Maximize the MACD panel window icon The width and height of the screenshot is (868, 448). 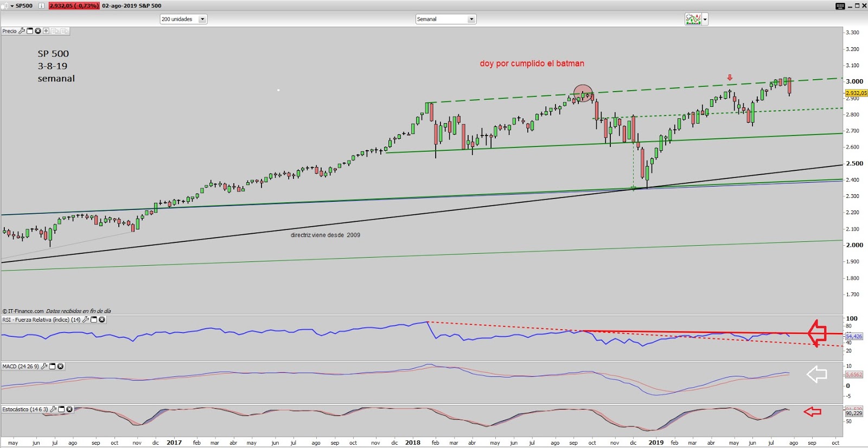52,366
